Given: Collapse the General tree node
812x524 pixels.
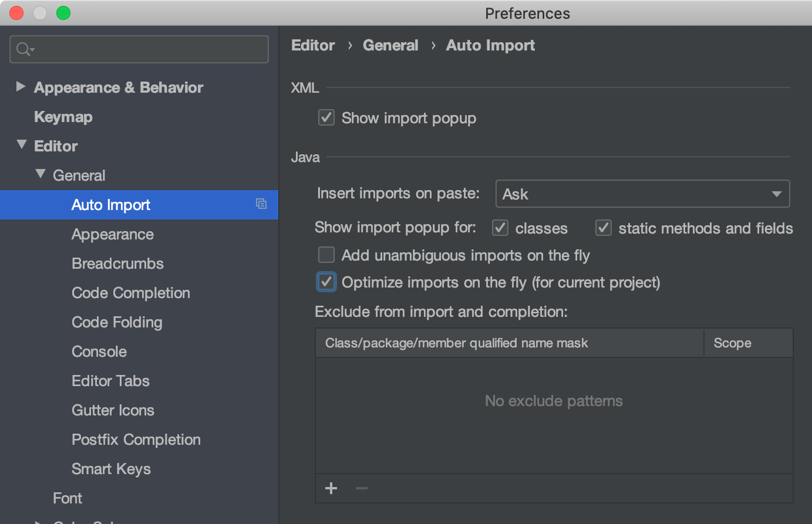Looking at the screenshot, I should click(40, 175).
